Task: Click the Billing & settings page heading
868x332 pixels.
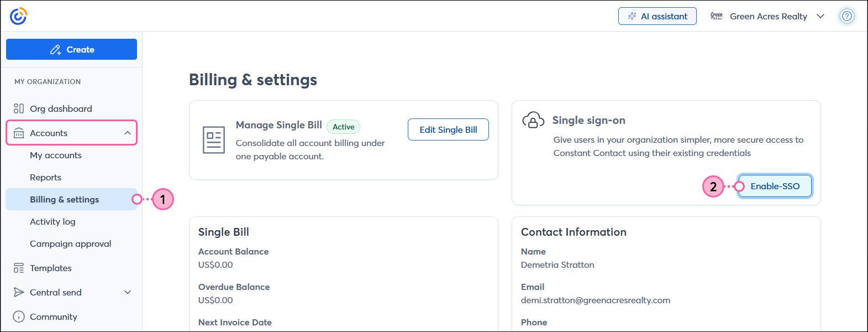Action: [253, 80]
